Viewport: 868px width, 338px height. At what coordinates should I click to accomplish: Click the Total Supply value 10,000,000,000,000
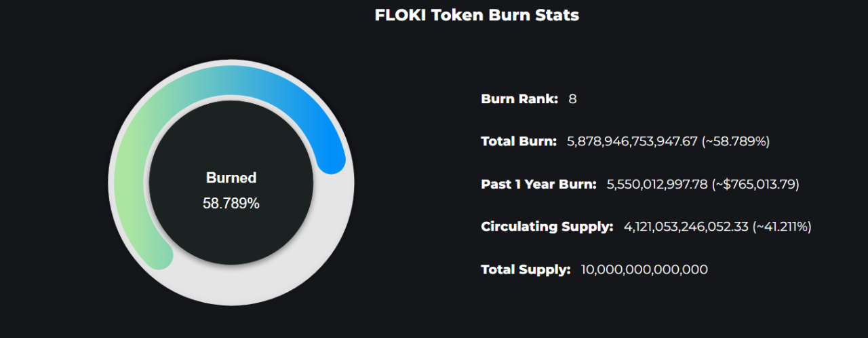(x=644, y=269)
